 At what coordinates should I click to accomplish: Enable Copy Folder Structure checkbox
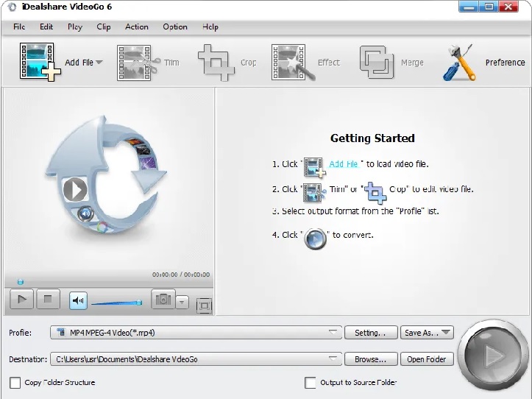(15, 383)
